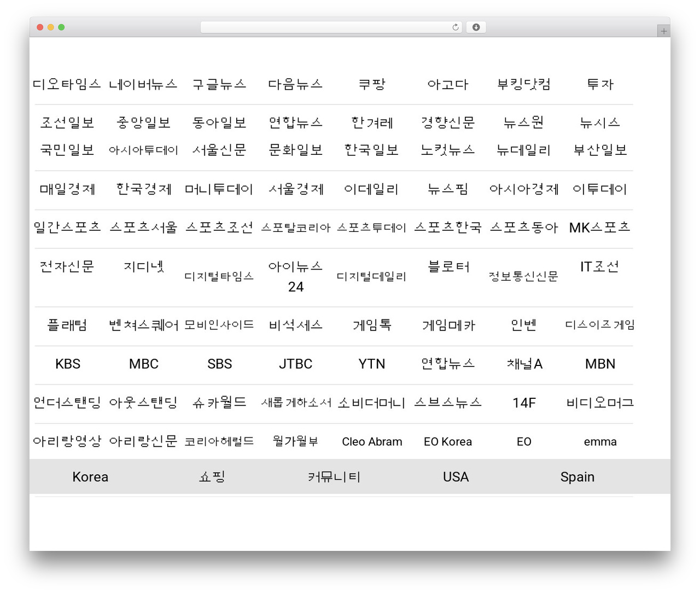
Task: Open the 네이버뉴스 link
Action: point(143,84)
